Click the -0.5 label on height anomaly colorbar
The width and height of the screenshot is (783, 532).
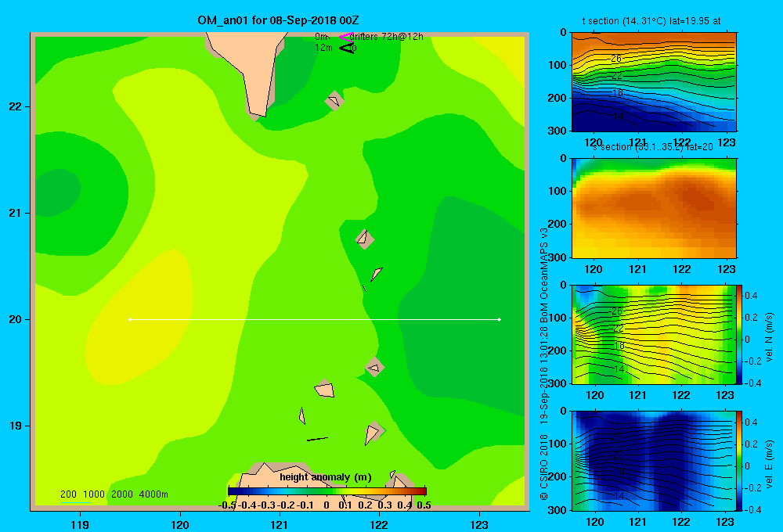[227, 505]
